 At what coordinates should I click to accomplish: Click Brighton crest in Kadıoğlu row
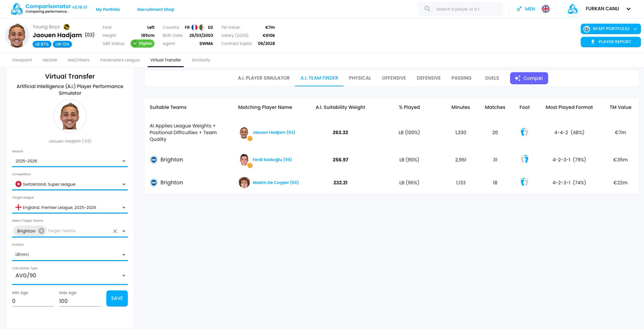(154, 159)
